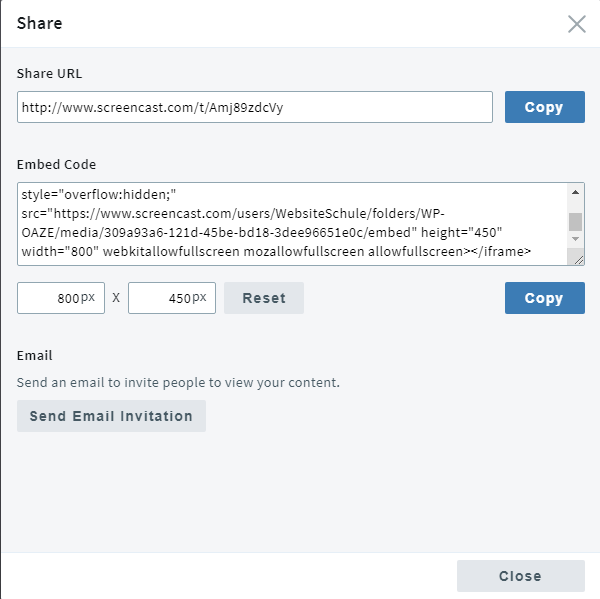Send Email Invitation
The height and width of the screenshot is (599, 600).
pyautogui.click(x=111, y=416)
